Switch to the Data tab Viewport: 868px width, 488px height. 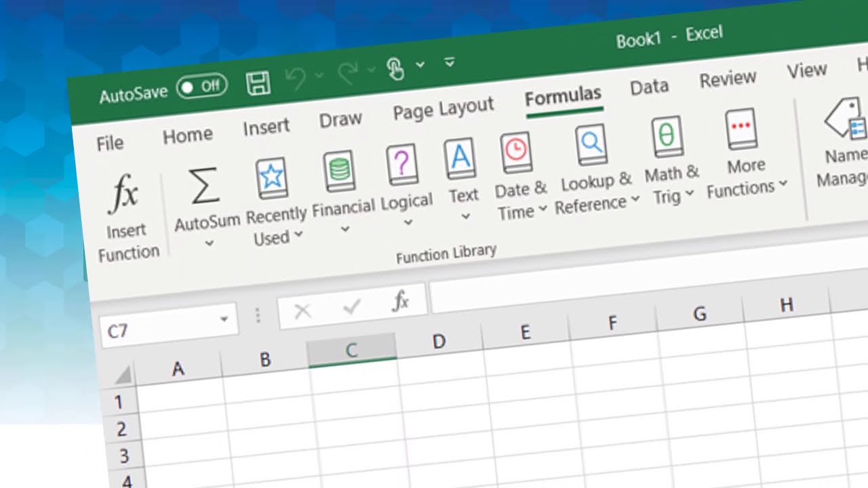pyautogui.click(x=649, y=87)
